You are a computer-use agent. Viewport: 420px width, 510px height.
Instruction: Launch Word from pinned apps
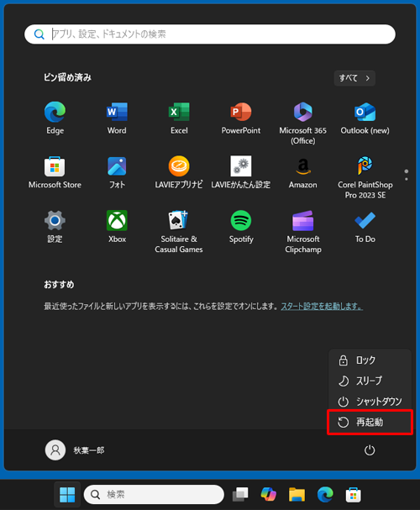coord(117,118)
